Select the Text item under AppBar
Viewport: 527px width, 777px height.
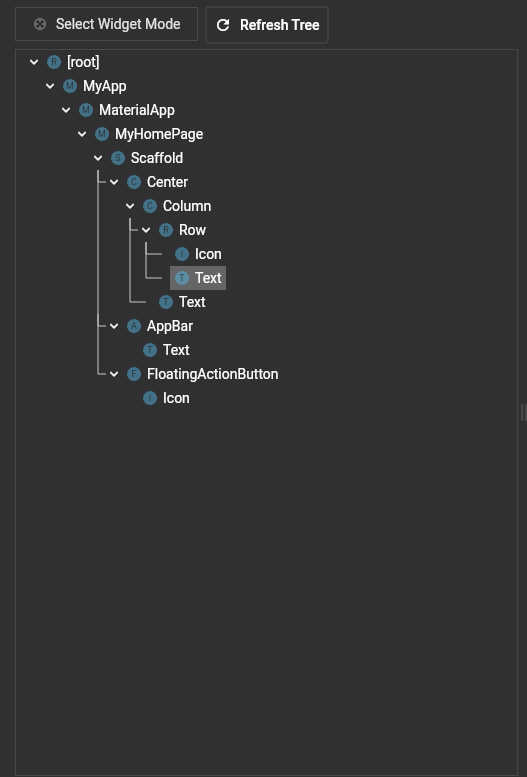166,350
